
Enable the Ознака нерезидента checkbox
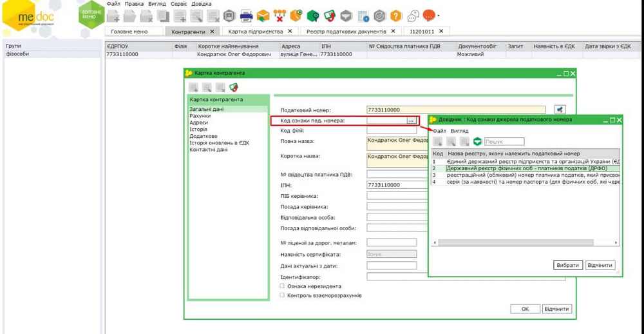282,286
